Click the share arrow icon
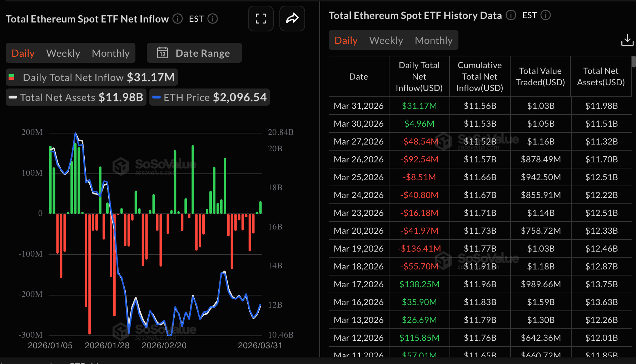Image resolution: width=636 pixels, height=364 pixels. 292,19
